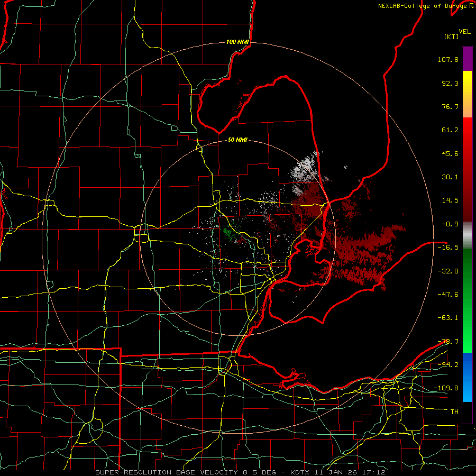Select the -47.6 scale value
This screenshot has height=476, width=476.
coord(448,295)
